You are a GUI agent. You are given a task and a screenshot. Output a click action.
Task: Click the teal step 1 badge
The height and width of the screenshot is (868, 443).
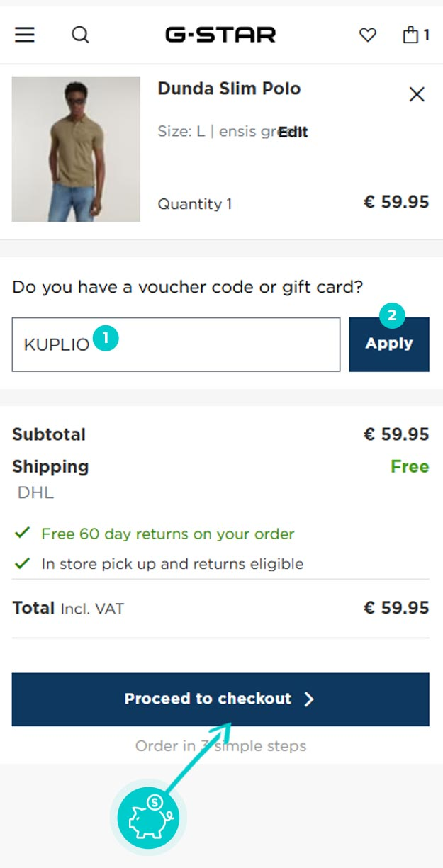coord(106,338)
